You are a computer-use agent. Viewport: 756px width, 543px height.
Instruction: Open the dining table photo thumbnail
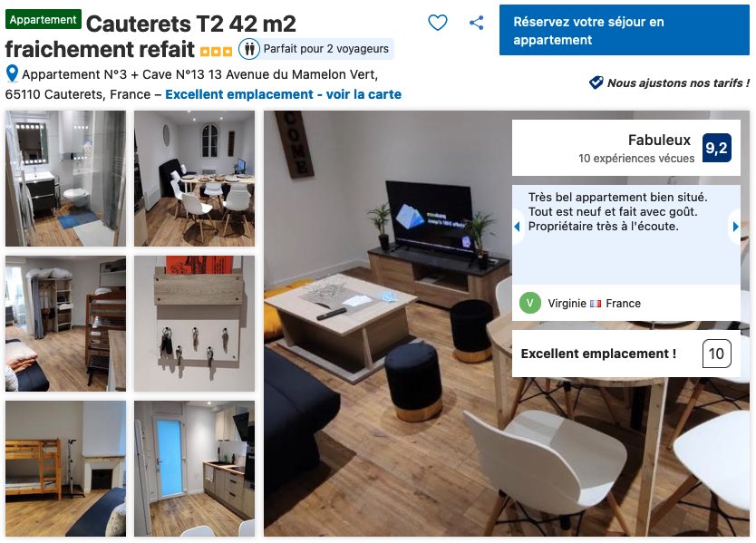point(194,179)
